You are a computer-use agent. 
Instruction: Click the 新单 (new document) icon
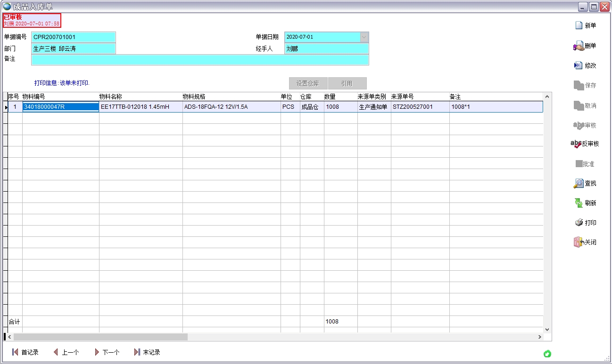click(579, 25)
